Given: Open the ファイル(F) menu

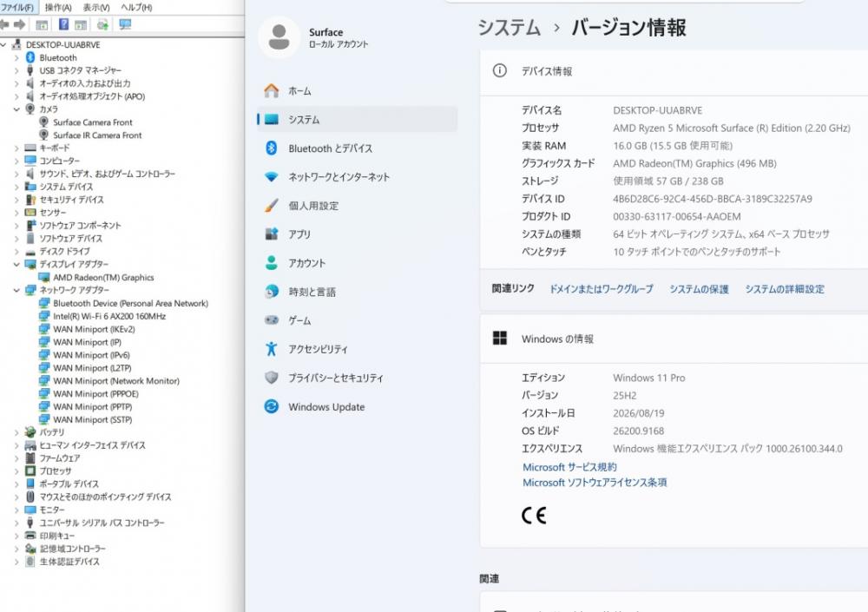Looking at the screenshot, I should point(17,7).
